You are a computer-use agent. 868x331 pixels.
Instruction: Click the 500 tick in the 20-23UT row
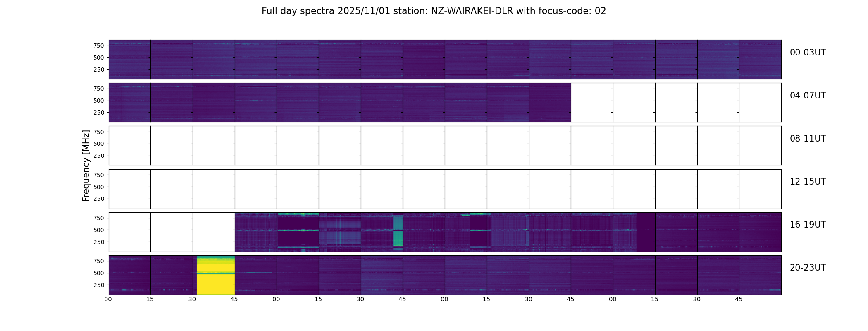(99, 273)
